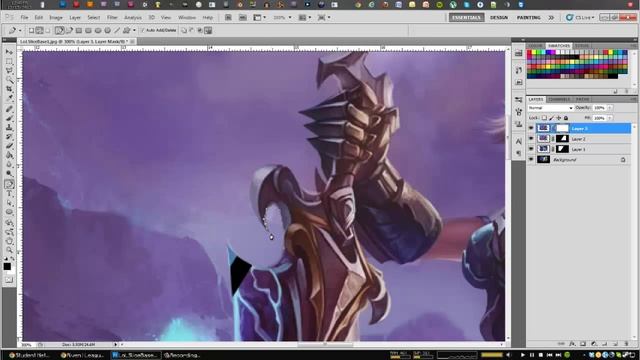Click the Paths mode icon in options bar

(40, 31)
